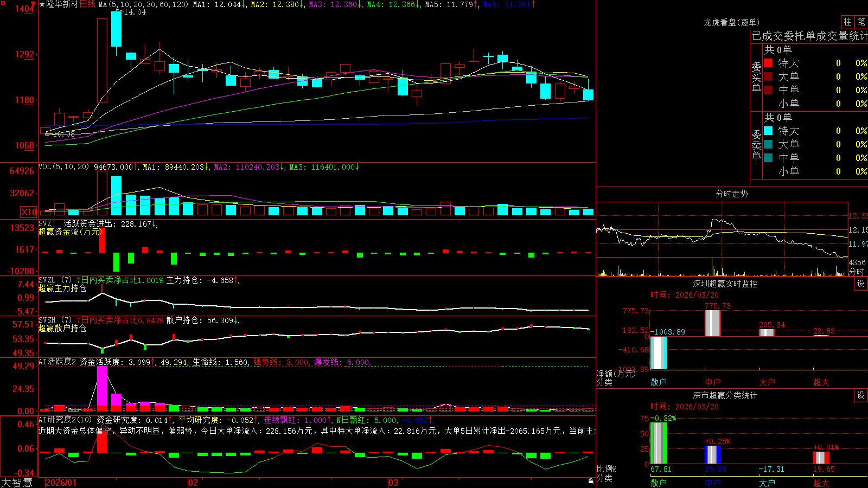Viewport: 868px width, 488px height.
Task: Click the 大单 swatch under 委买单
Action: point(768,76)
